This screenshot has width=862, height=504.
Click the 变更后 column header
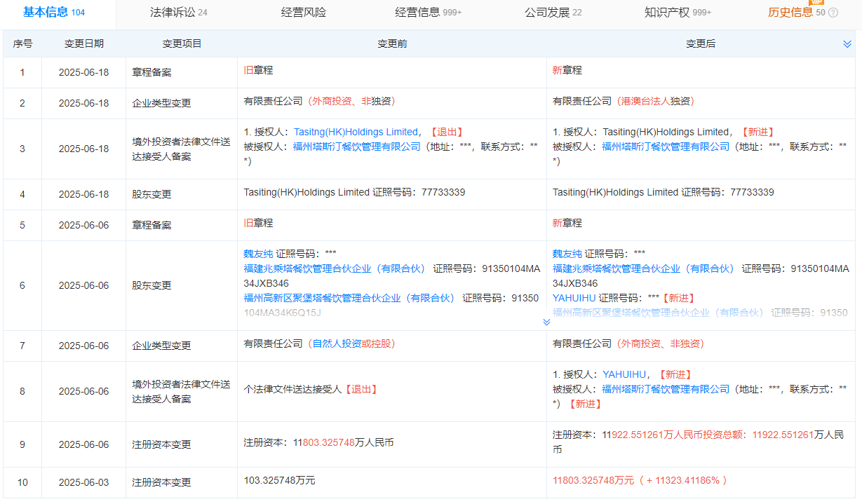(701, 43)
